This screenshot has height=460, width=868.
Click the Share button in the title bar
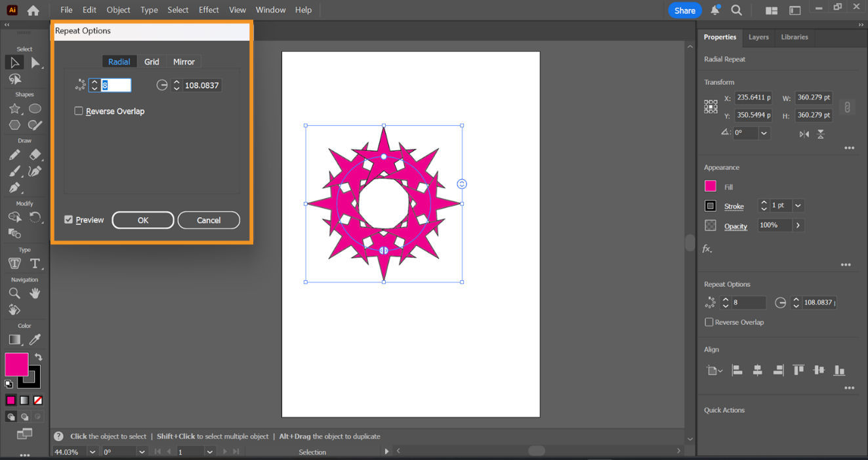(x=684, y=10)
